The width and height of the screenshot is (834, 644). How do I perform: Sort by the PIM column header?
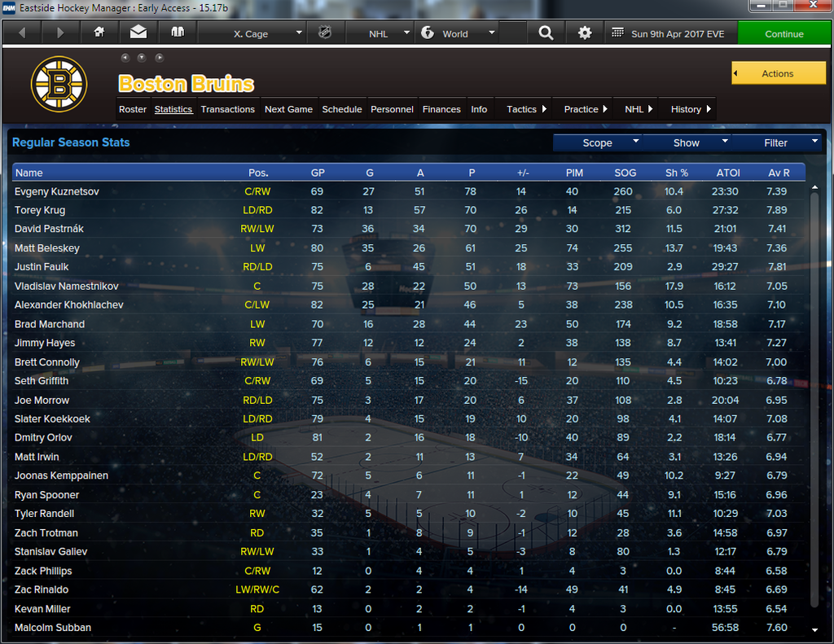[574, 173]
